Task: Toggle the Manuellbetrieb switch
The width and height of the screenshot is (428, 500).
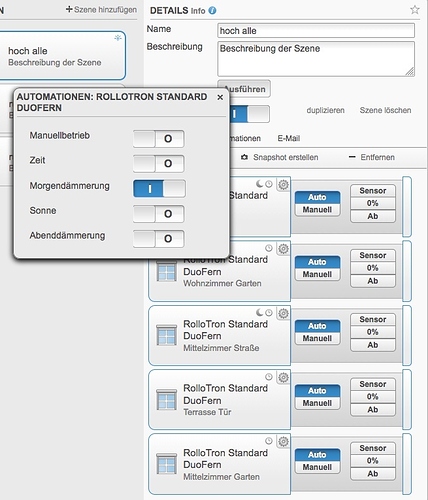Action: pyautogui.click(x=159, y=139)
